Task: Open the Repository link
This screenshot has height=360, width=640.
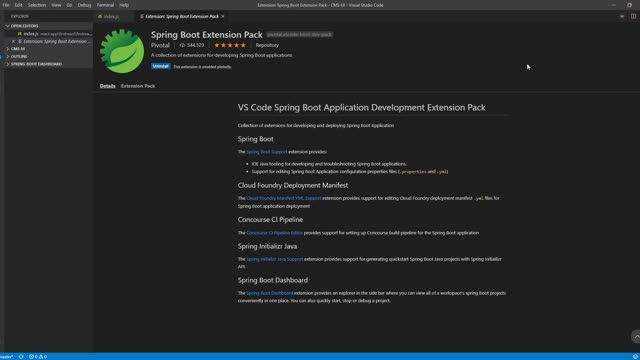Action: click(267, 45)
